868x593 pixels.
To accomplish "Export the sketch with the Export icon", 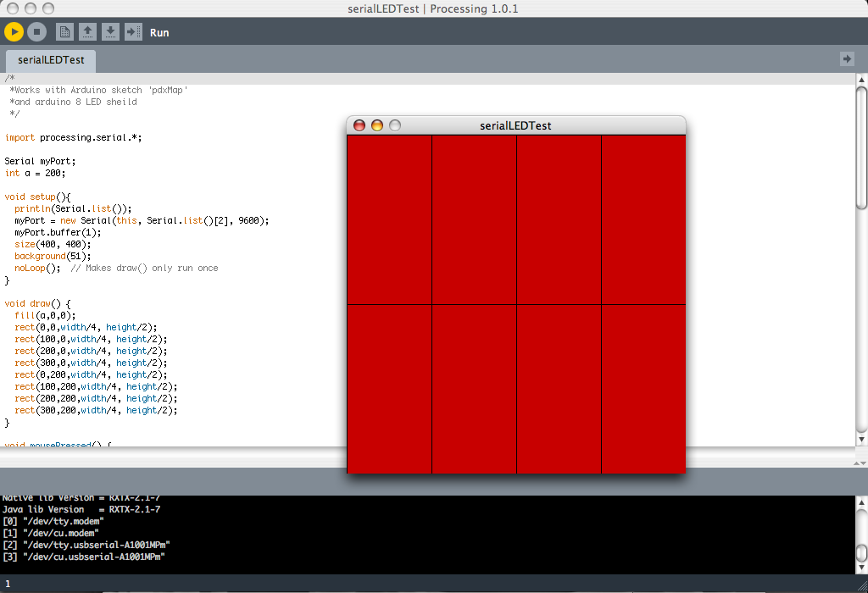I will tap(131, 31).
